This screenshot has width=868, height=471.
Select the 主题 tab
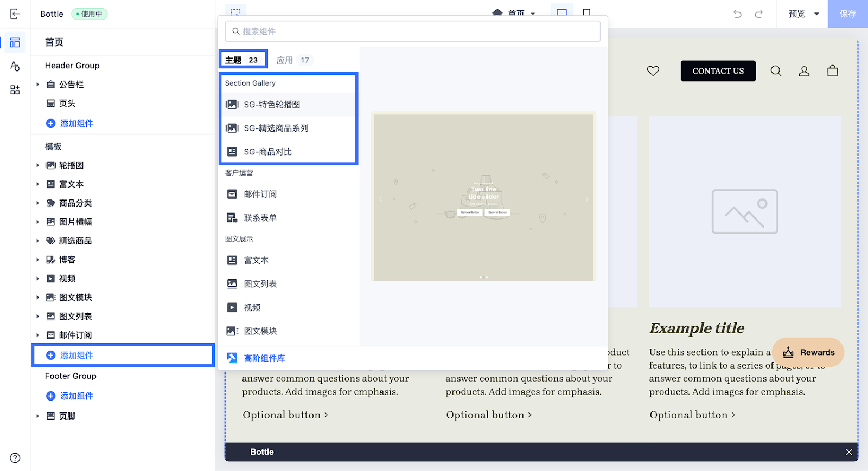tap(243, 60)
